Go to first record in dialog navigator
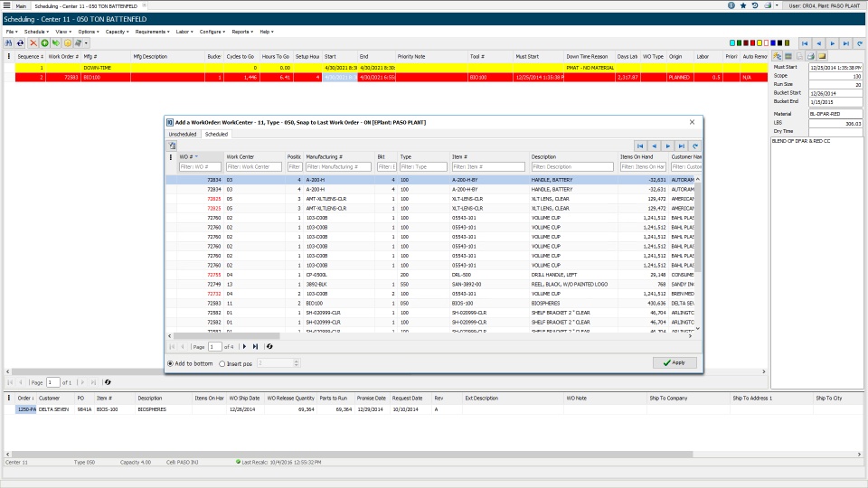 pyautogui.click(x=640, y=146)
